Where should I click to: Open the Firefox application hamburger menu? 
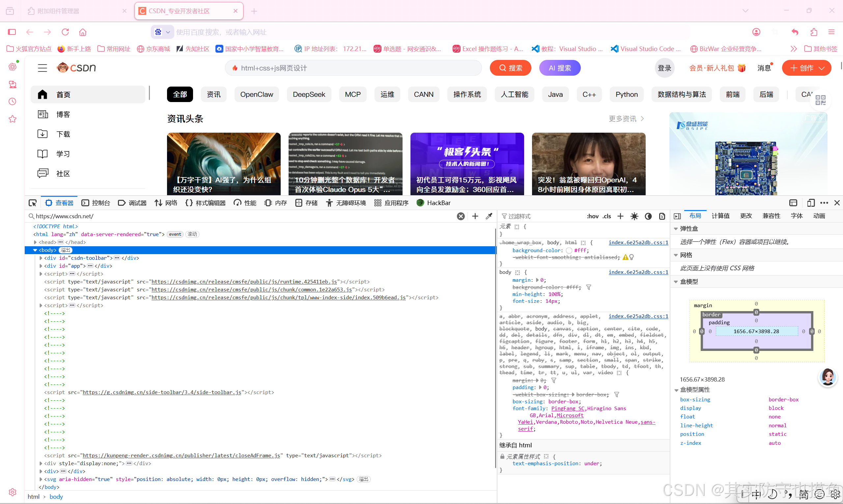831,32
